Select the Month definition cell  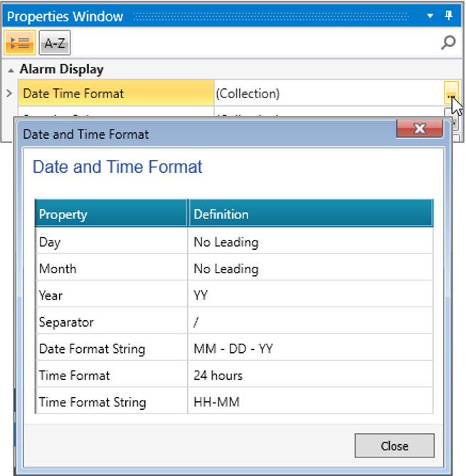click(310, 269)
